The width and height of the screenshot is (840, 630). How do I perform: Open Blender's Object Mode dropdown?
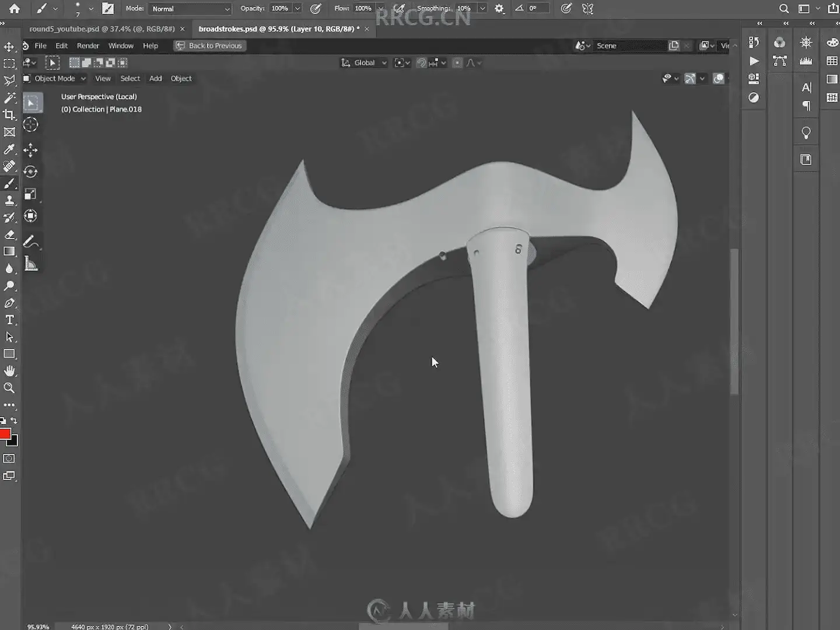point(55,78)
